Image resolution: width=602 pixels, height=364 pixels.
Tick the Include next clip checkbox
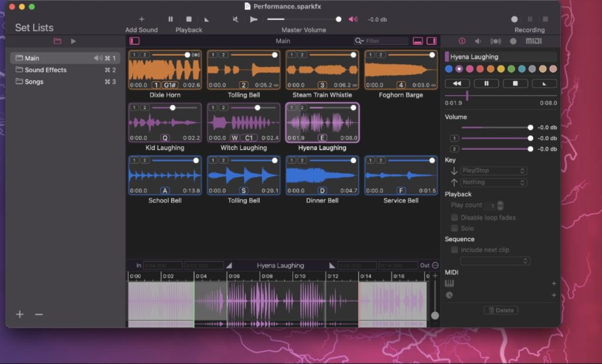pyautogui.click(x=454, y=250)
